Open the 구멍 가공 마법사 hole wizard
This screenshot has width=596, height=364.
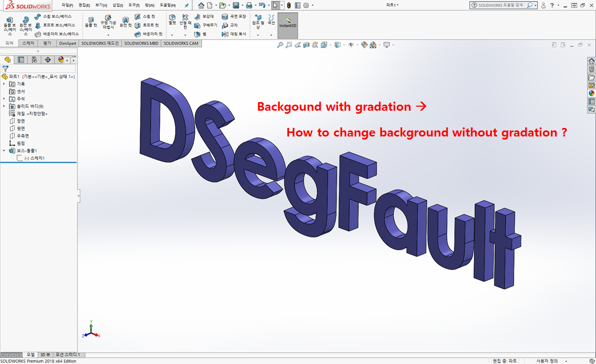[x=108, y=22]
